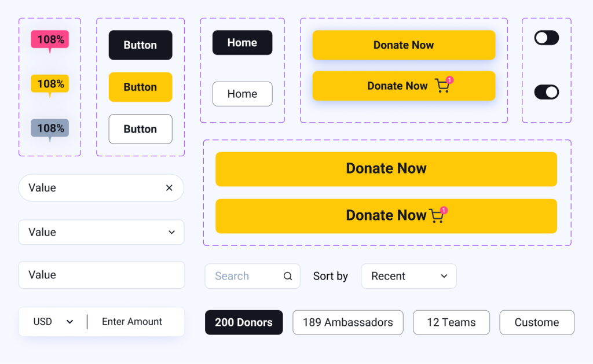Open the Recent sort dropdown
This screenshot has width=593, height=364.
tap(408, 276)
